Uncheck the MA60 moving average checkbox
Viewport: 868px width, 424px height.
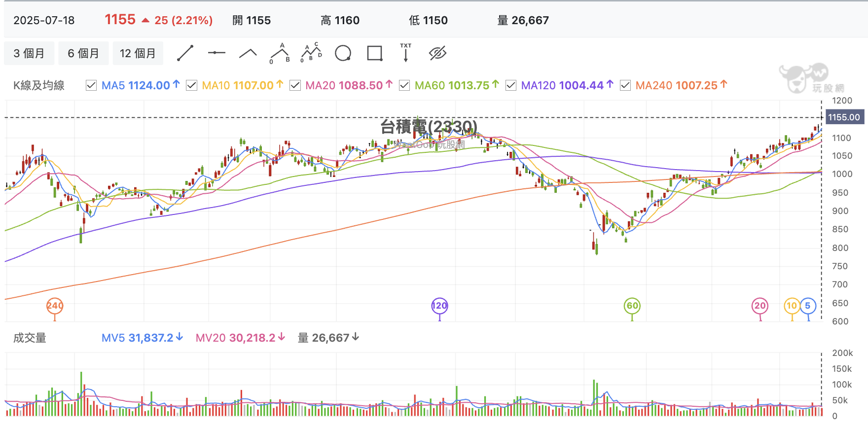point(404,85)
